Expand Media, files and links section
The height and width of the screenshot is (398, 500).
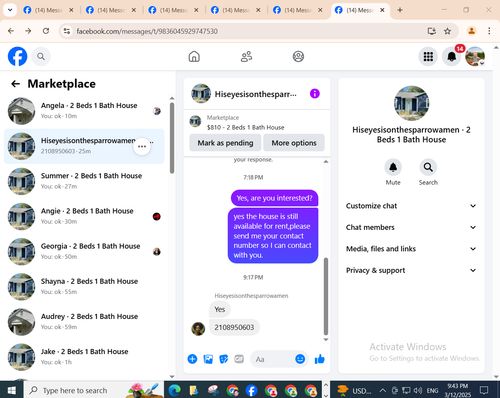point(411,249)
